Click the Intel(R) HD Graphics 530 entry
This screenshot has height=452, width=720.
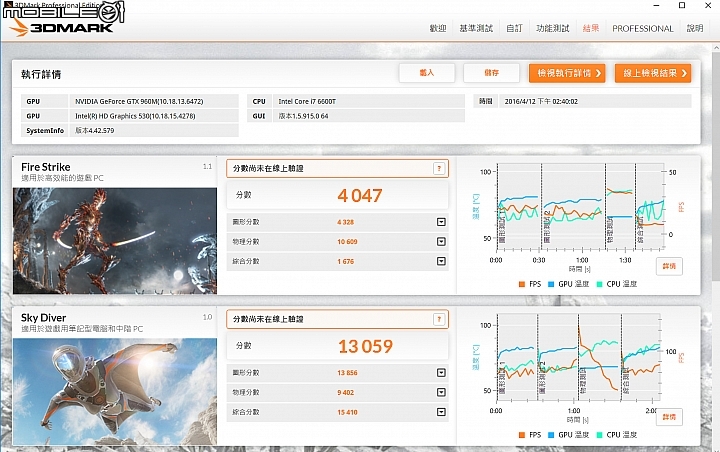coord(154,116)
